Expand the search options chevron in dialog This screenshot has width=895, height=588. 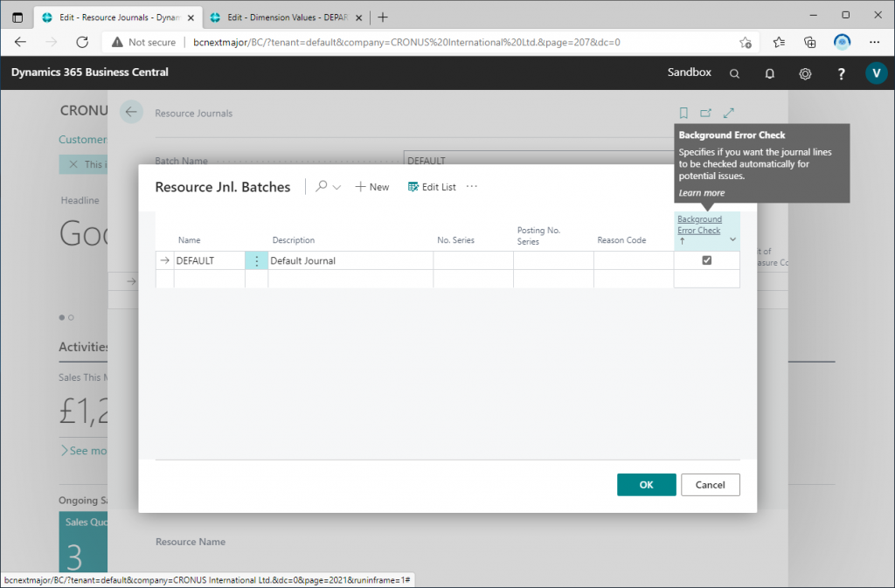pos(336,187)
